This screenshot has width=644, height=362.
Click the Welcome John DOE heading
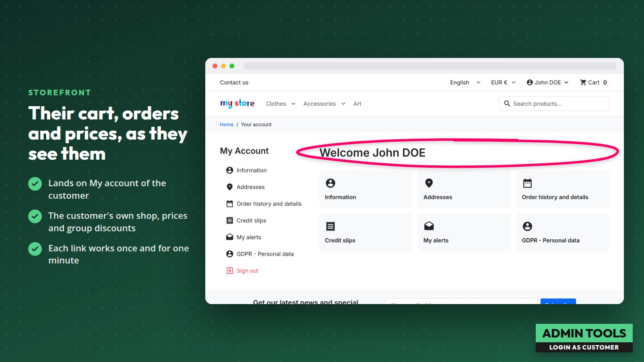click(x=372, y=153)
